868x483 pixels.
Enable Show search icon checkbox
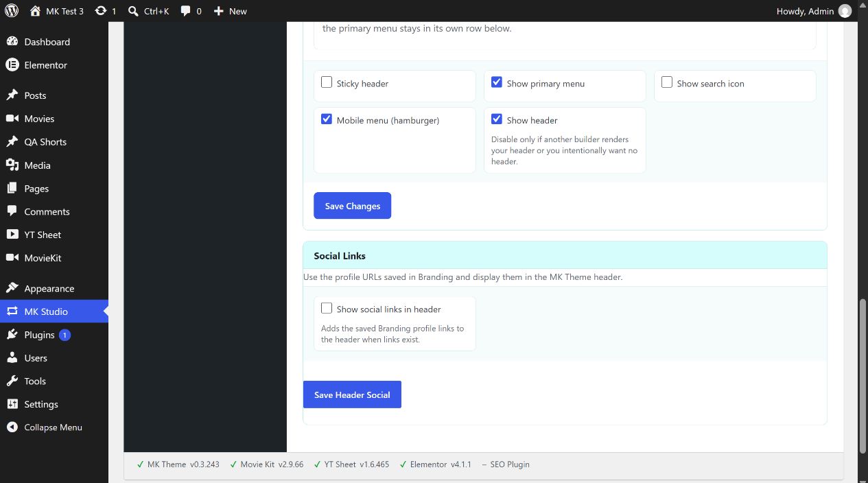667,82
